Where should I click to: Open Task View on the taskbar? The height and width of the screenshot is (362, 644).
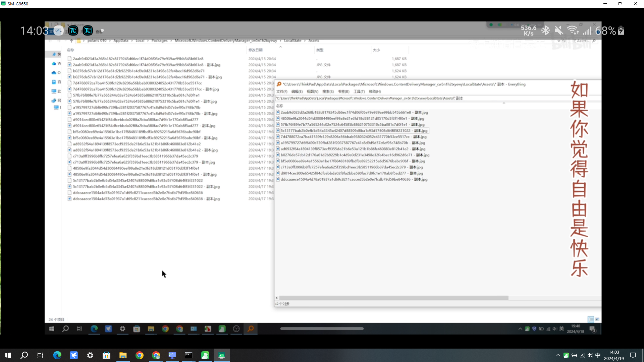(x=40, y=355)
